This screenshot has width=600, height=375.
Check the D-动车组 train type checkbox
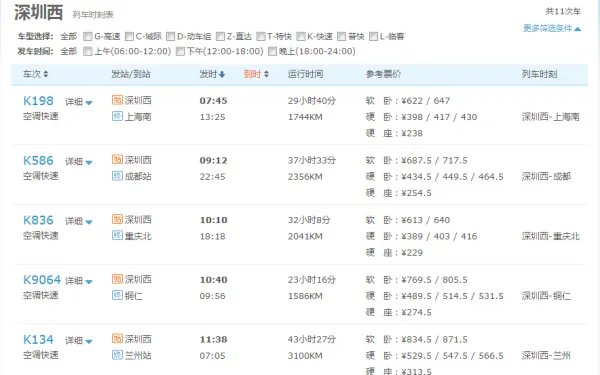pos(170,36)
